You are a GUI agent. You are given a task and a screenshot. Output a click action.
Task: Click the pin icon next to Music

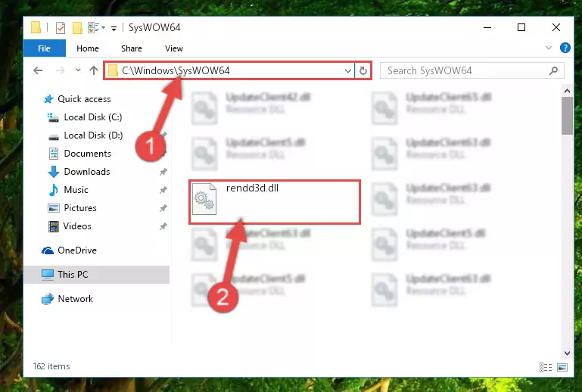pos(163,190)
